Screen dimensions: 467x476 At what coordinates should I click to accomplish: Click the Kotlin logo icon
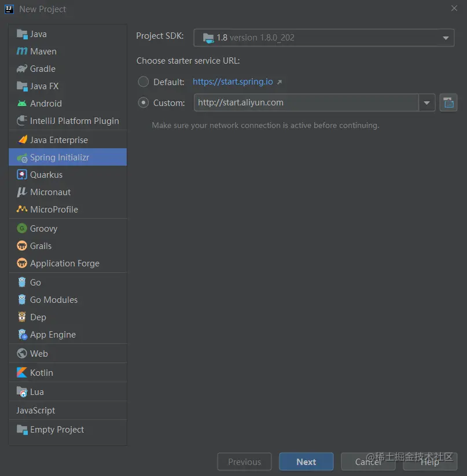(x=22, y=372)
